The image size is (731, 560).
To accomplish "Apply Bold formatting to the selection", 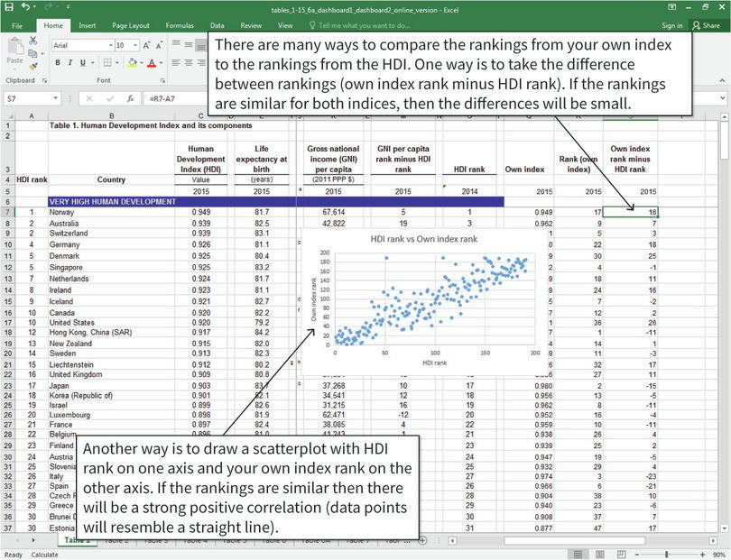I will tap(56, 61).
